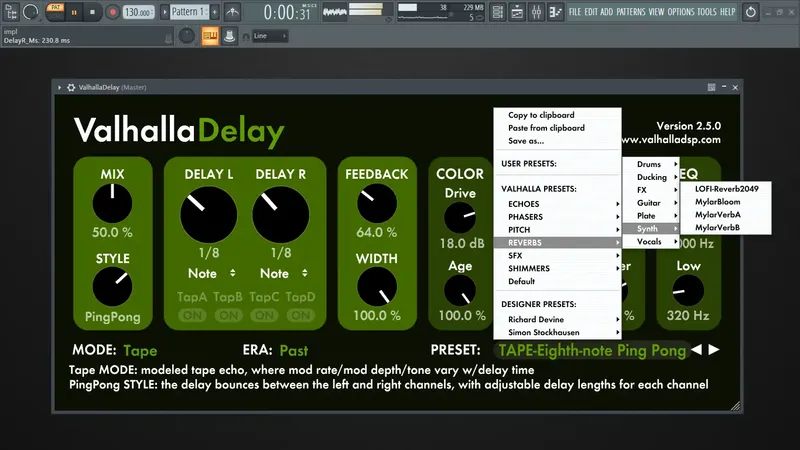Open the TOOLS menu
The image size is (800, 450).
(x=707, y=12)
